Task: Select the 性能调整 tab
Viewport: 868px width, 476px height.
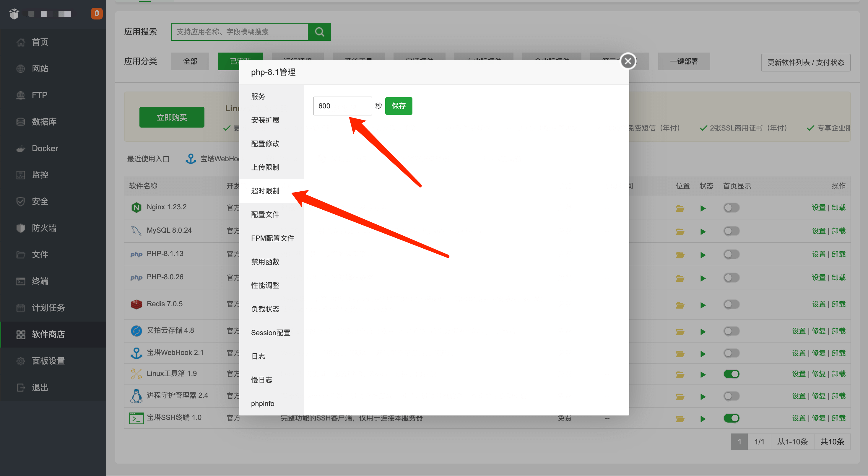Action: coord(272,285)
